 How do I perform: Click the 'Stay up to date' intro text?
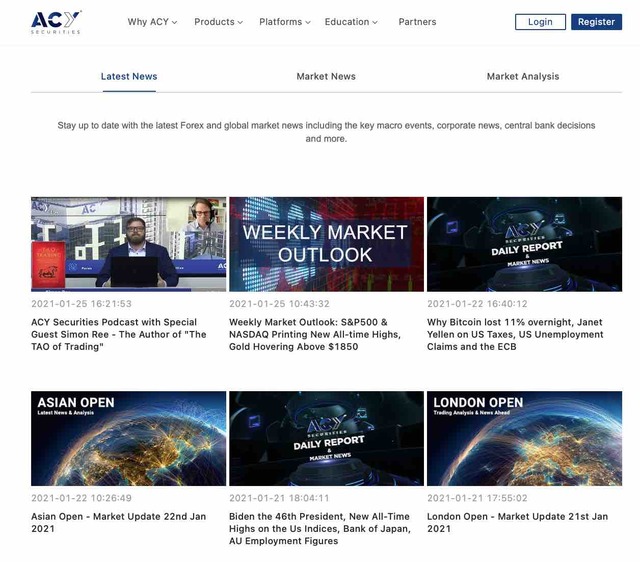[326, 132]
